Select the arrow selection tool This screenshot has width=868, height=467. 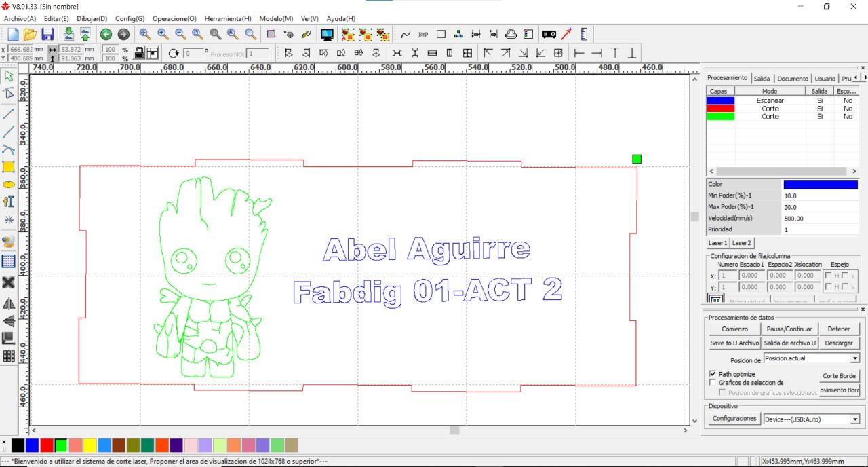(x=9, y=76)
